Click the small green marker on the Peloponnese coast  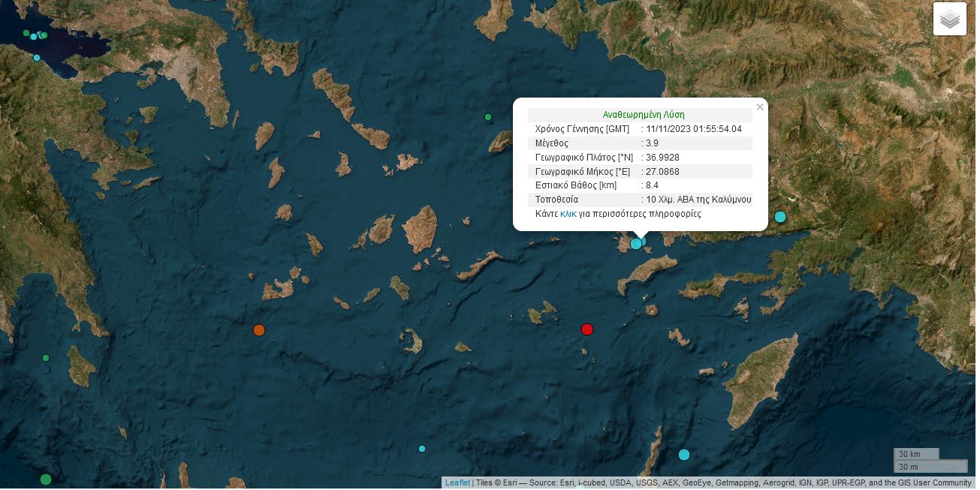coord(46,358)
